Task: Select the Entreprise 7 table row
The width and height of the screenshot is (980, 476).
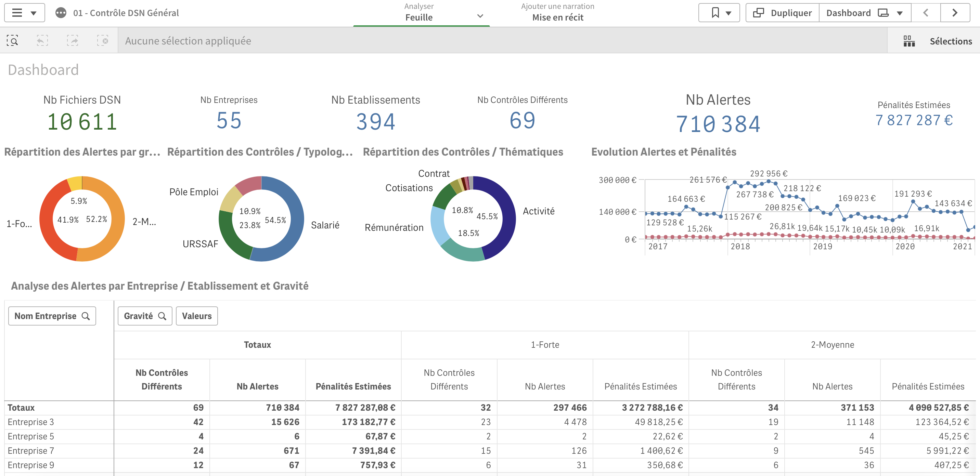Action: pyautogui.click(x=31, y=451)
